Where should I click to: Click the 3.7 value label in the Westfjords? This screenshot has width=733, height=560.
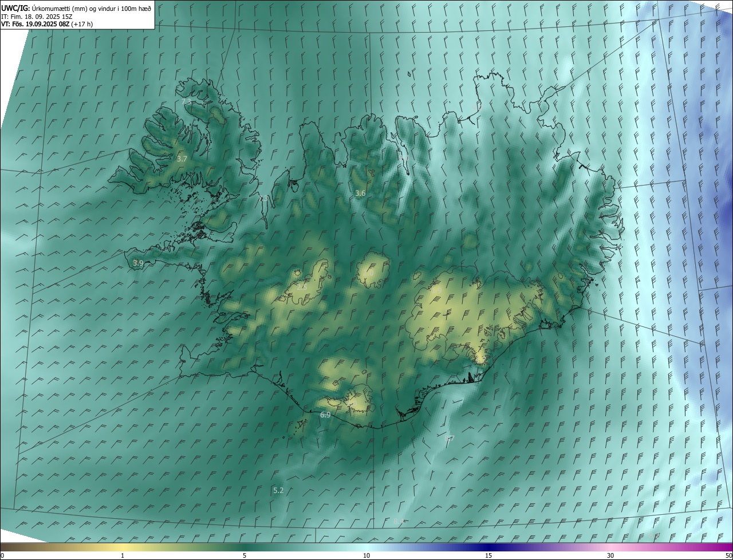(x=182, y=159)
